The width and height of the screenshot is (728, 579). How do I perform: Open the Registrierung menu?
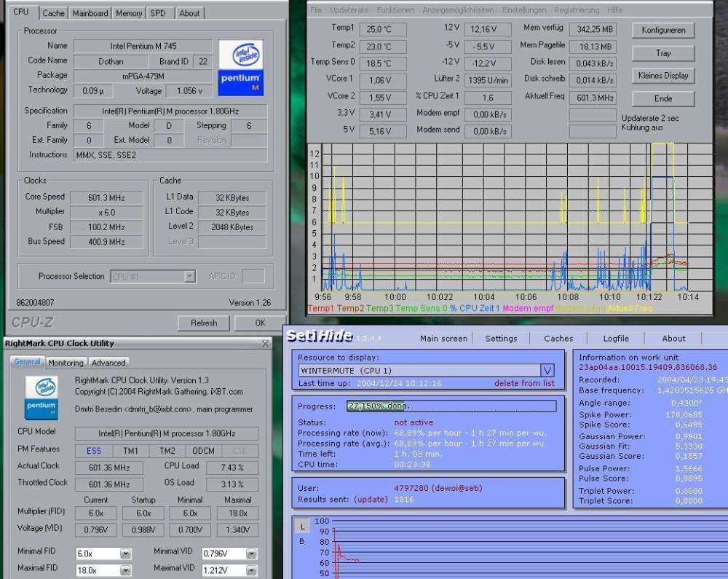pyautogui.click(x=577, y=9)
